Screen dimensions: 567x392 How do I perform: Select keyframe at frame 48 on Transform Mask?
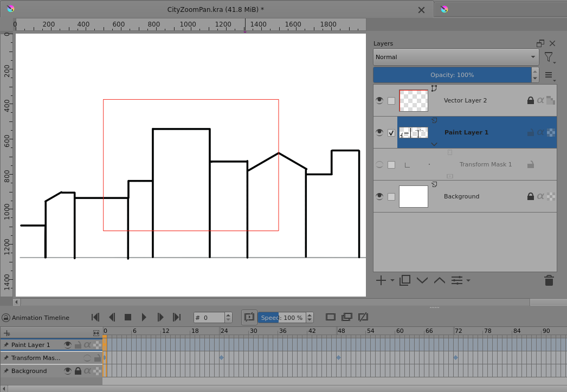coord(338,358)
